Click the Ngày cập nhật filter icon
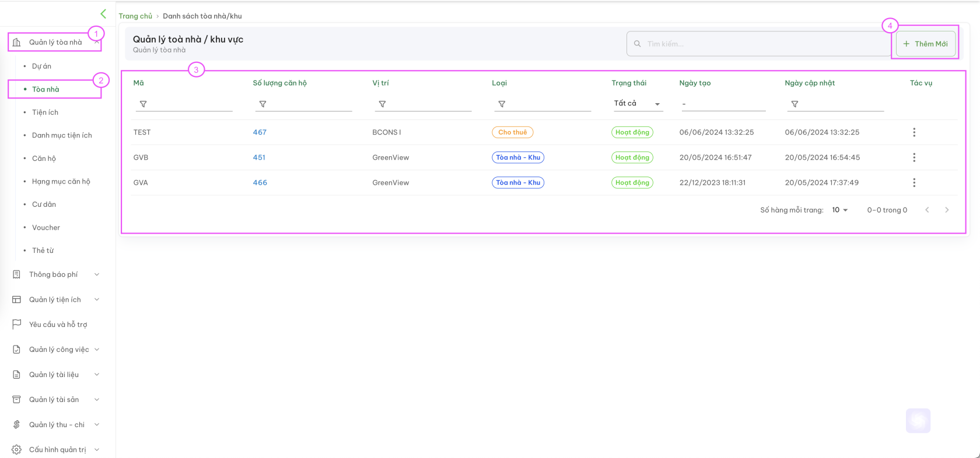 pyautogui.click(x=794, y=104)
